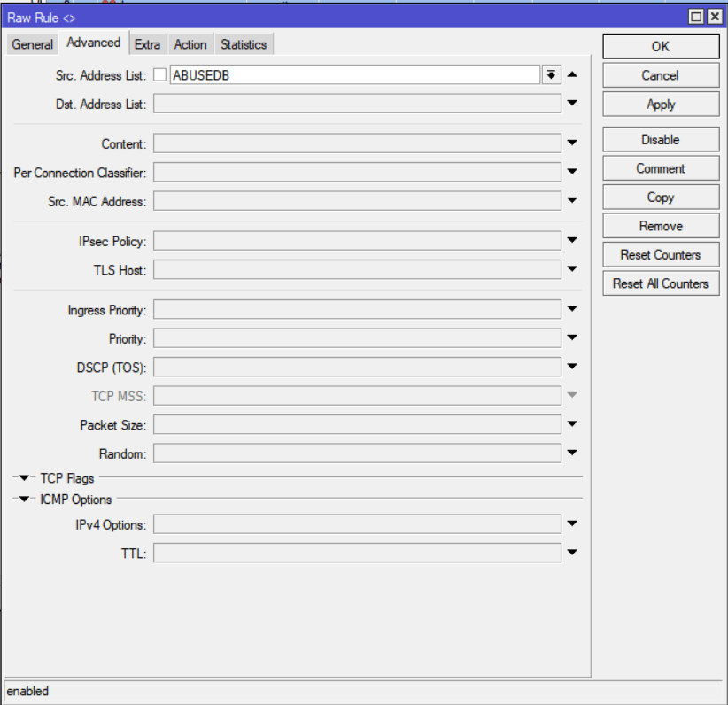
Task: Expand the Dst. Address List field
Action: (572, 105)
